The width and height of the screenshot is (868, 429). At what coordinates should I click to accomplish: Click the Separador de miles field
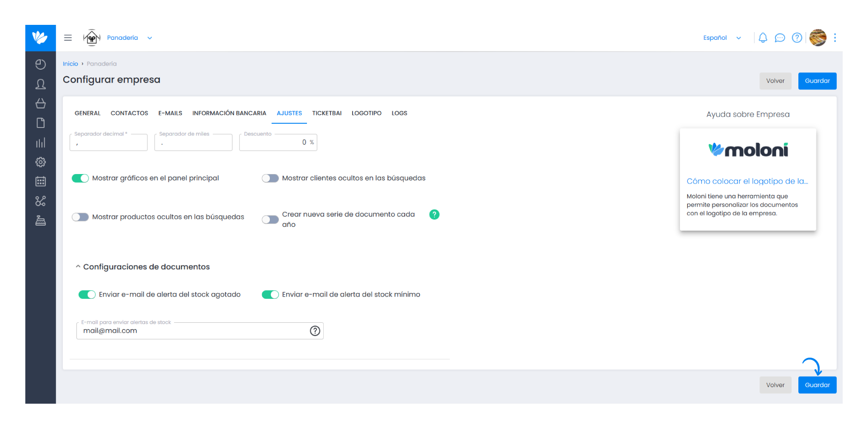[x=193, y=142]
